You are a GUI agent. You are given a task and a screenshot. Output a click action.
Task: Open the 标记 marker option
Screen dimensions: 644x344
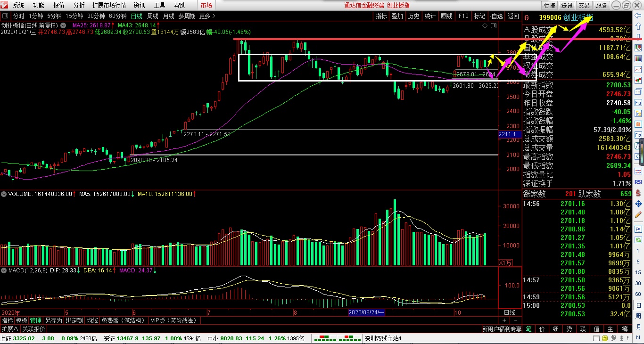click(x=479, y=16)
